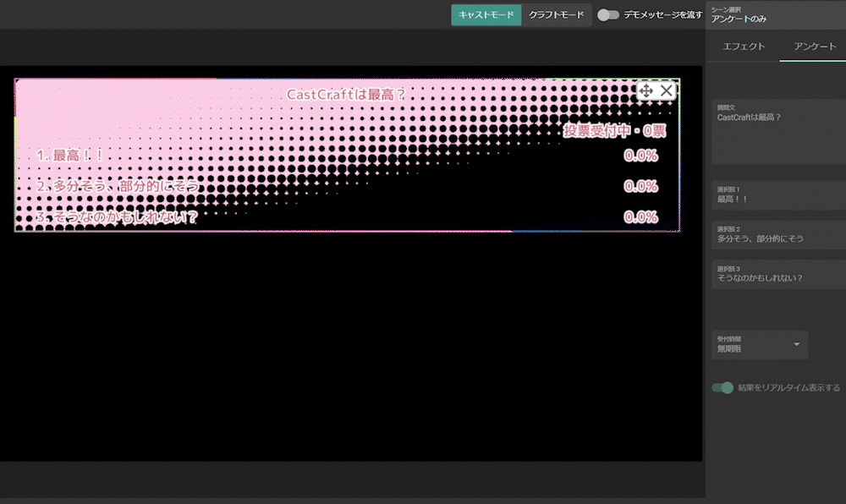The height and width of the screenshot is (504, 846).
Task: Open the エフェクト tab
Action: (744, 47)
